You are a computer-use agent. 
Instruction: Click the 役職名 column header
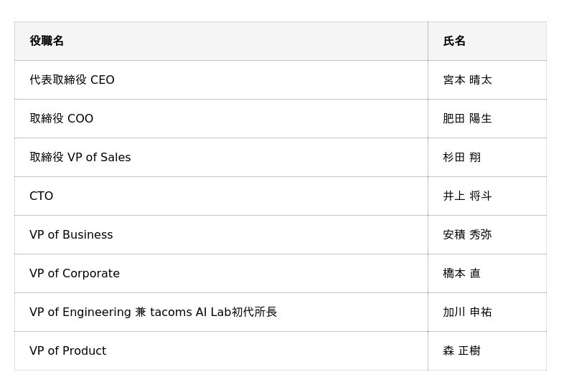coord(47,42)
